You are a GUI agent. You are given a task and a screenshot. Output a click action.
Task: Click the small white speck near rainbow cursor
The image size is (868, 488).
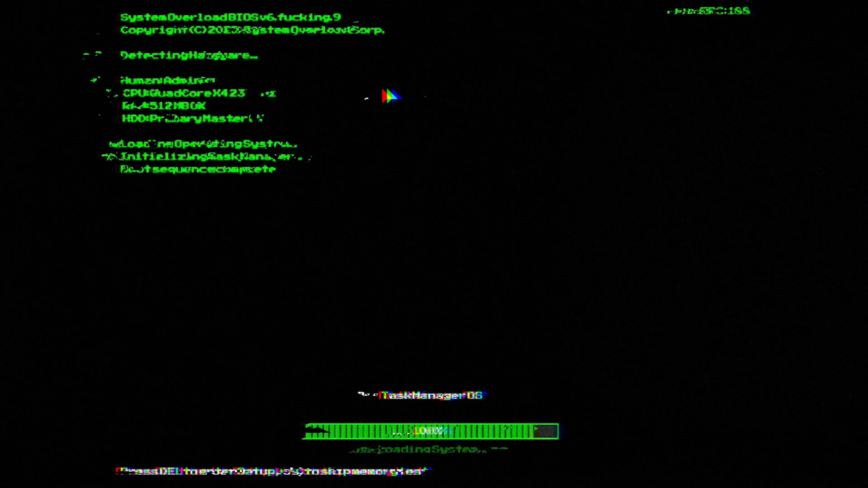coord(367,99)
